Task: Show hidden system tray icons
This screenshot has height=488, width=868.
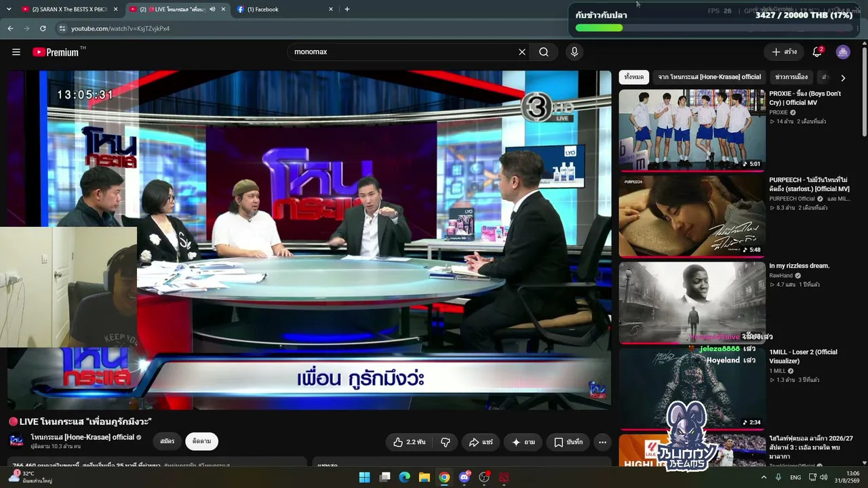Action: pyautogui.click(x=764, y=477)
